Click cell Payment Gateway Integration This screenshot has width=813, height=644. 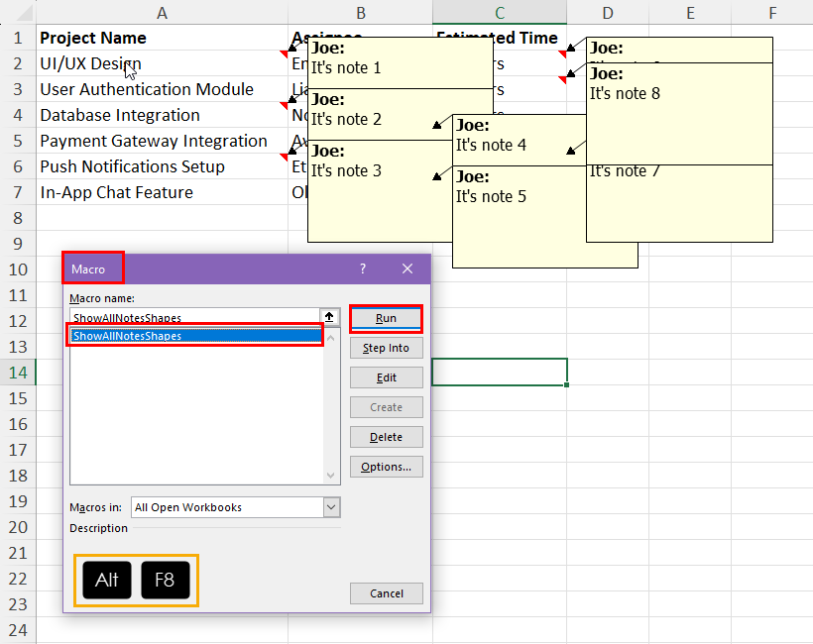pyautogui.click(x=162, y=141)
